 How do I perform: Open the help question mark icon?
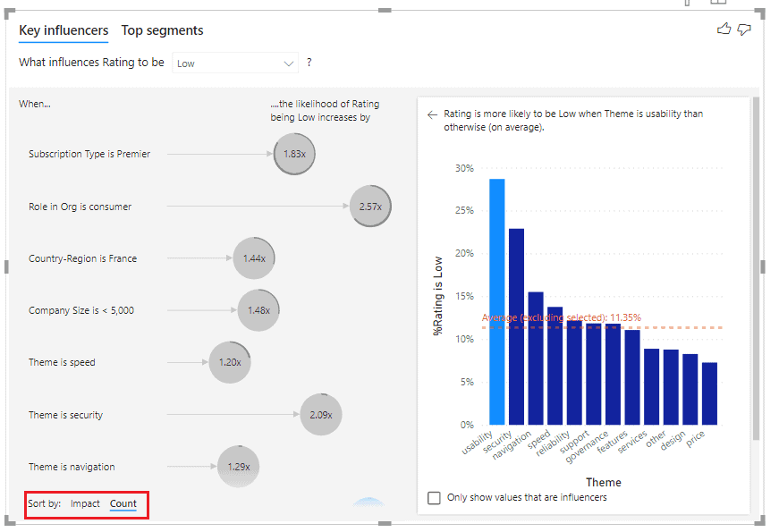tap(309, 63)
